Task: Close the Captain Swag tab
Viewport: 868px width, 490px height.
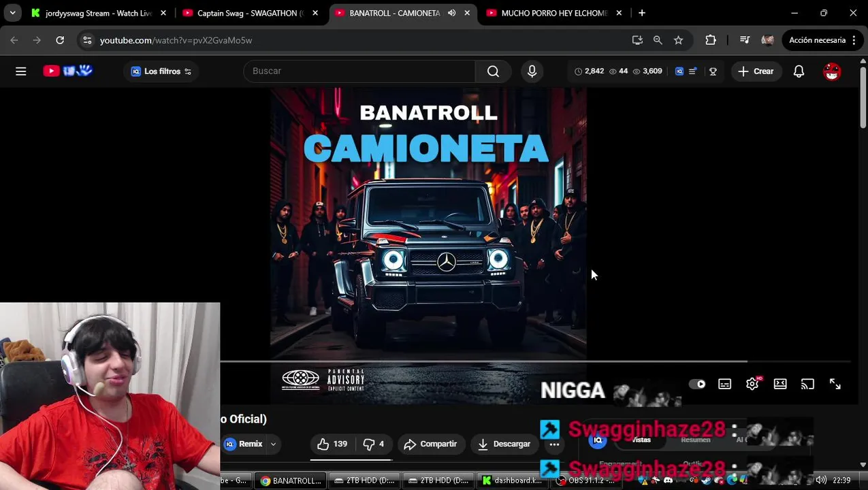Action: (315, 13)
